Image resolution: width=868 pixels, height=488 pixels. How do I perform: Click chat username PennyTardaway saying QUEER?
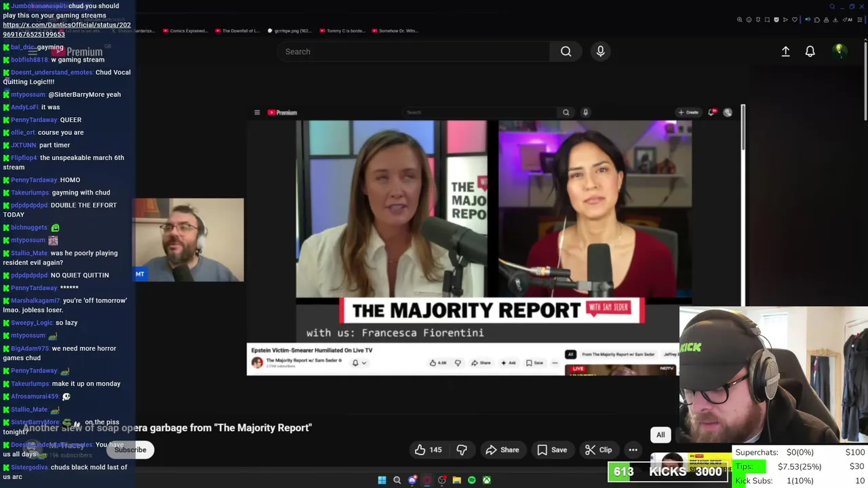(x=33, y=120)
